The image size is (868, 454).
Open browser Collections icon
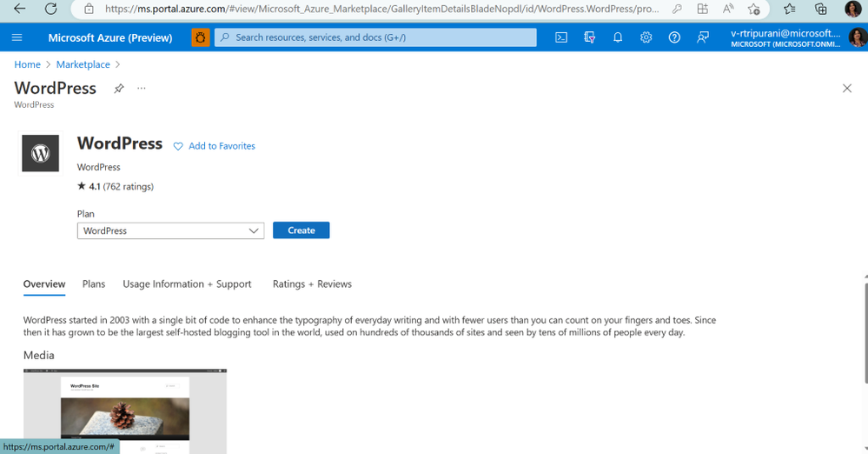pyautogui.click(x=820, y=9)
